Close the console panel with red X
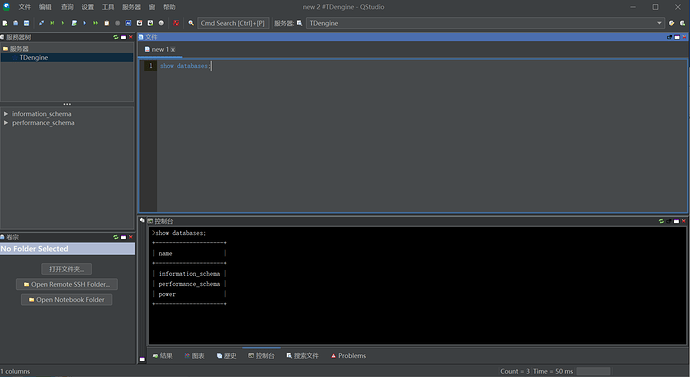The width and height of the screenshot is (690, 377). click(683, 221)
